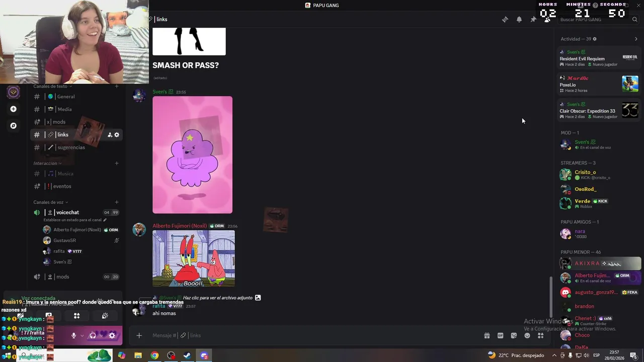Click Alberto Fujimori (Noxil) in voicechat list
Image resolution: width=644 pixels, height=362 pixels.
80,230
